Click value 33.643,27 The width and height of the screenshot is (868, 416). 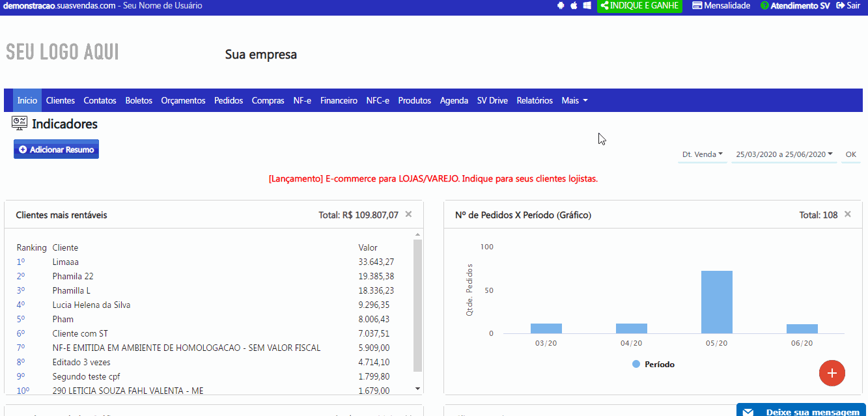[376, 262]
